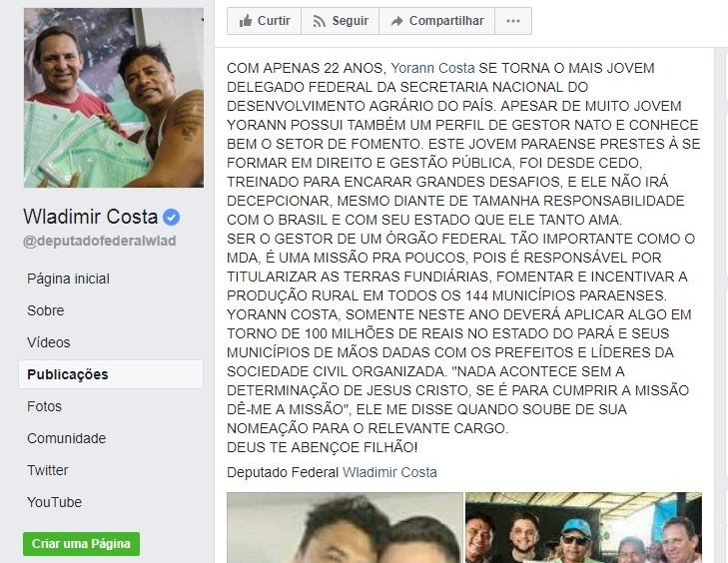This screenshot has height=563, width=728.
Task: Go to Vídeos in sidebar
Action: (49, 342)
